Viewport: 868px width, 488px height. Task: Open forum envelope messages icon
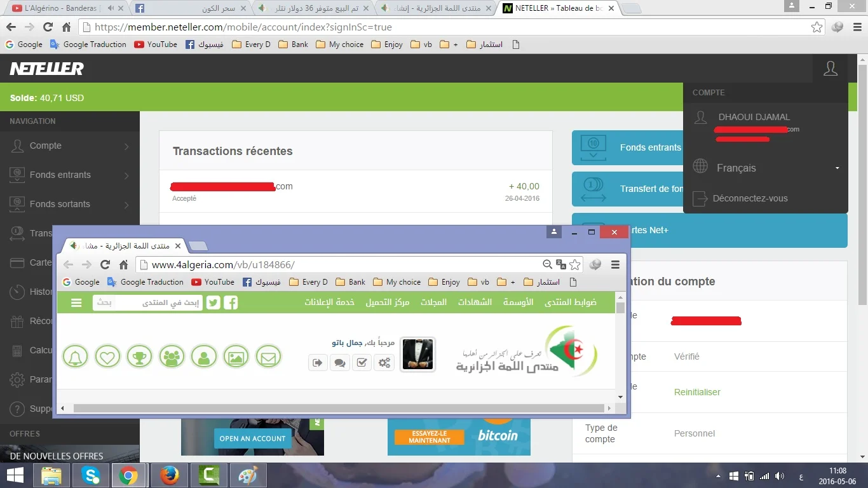click(x=268, y=356)
